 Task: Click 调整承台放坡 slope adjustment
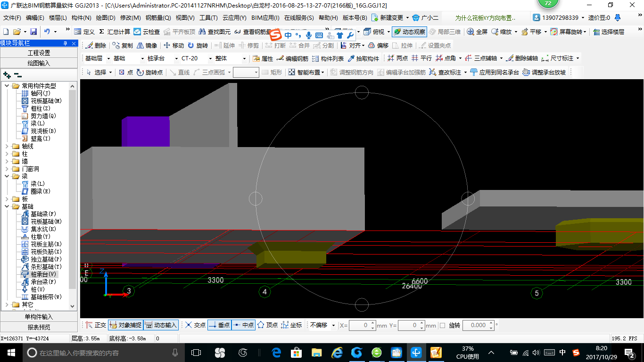click(545, 72)
